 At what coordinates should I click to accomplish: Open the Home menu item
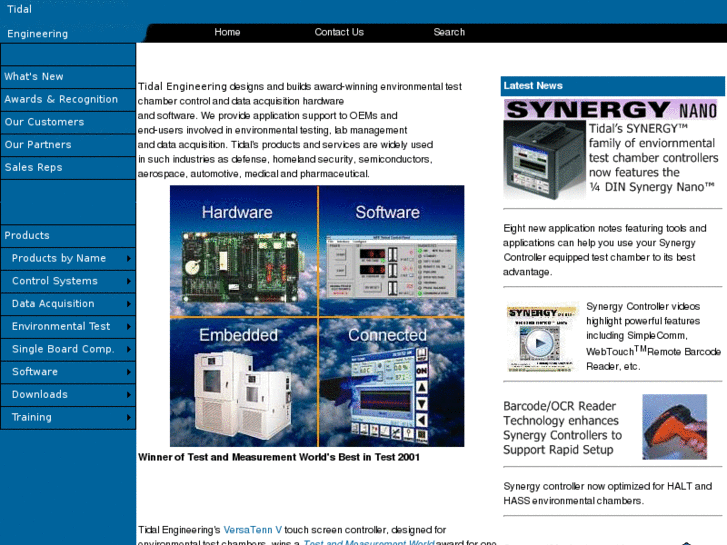227,32
